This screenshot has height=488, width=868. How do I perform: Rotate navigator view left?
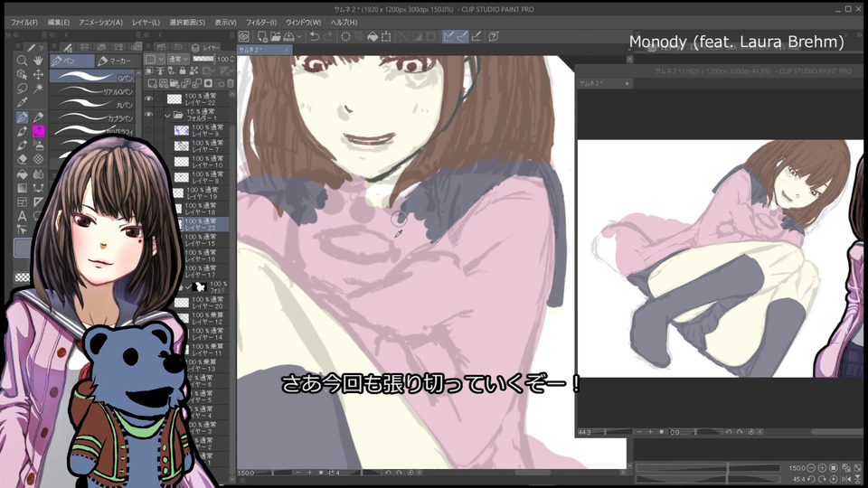pos(811,479)
